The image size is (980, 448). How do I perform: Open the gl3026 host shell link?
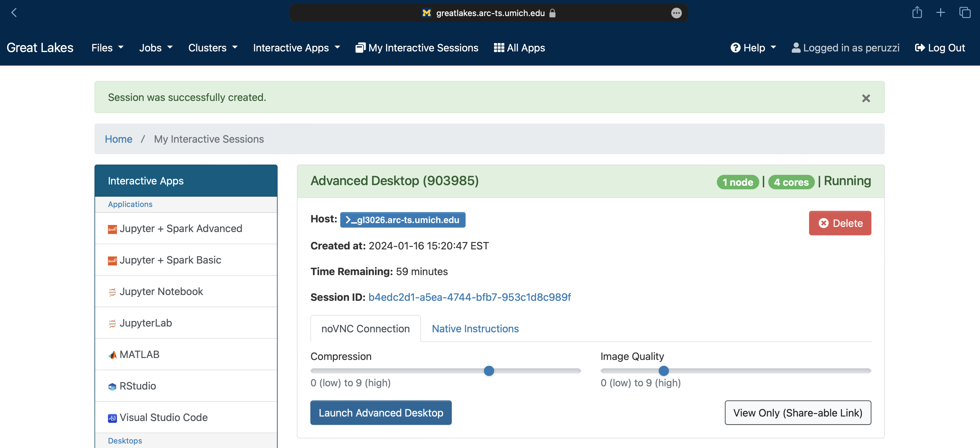pos(403,220)
